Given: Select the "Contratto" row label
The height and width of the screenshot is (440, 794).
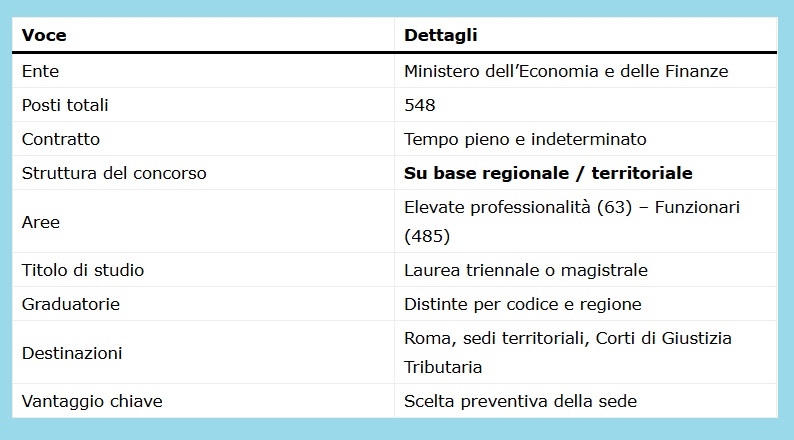Looking at the screenshot, I should [61, 139].
